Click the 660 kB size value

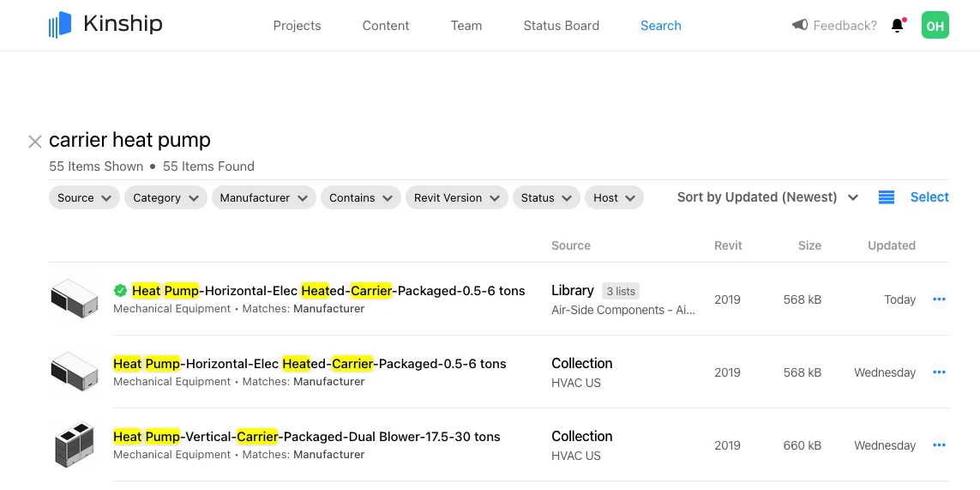[802, 445]
